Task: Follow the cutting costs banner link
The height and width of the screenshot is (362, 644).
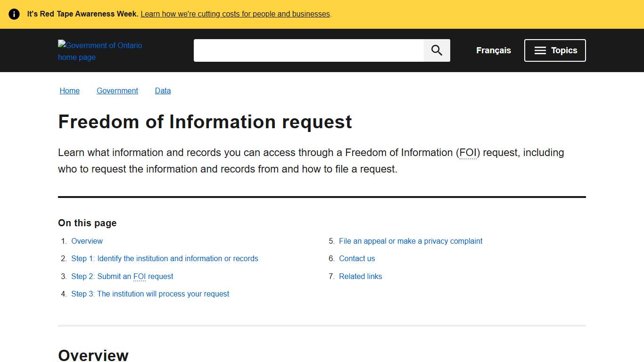Action: tap(235, 14)
